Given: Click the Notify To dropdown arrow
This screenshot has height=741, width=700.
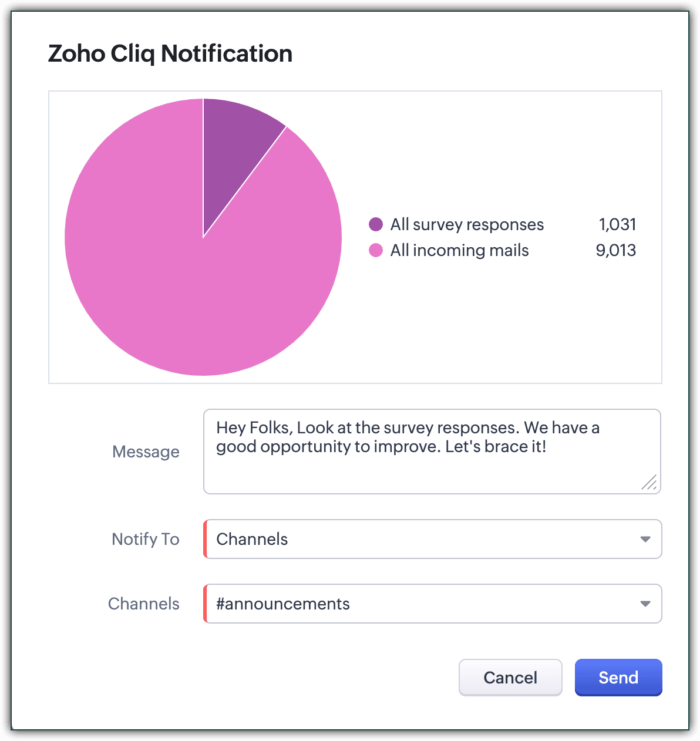Looking at the screenshot, I should click(645, 539).
